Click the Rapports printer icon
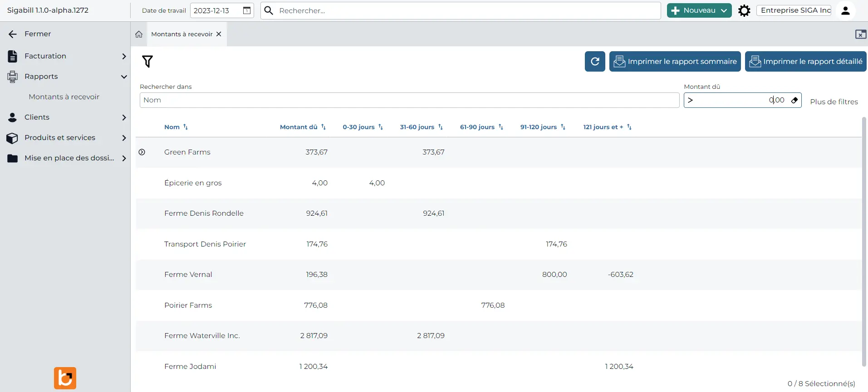The image size is (868, 392). pyautogui.click(x=13, y=77)
